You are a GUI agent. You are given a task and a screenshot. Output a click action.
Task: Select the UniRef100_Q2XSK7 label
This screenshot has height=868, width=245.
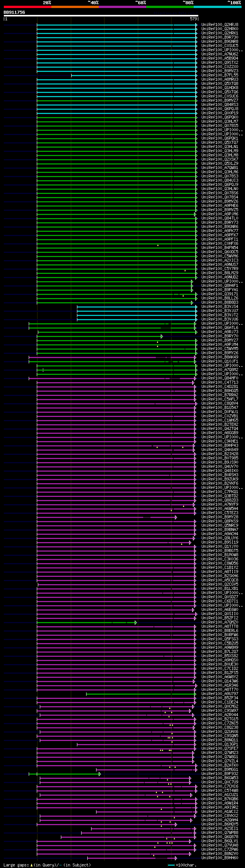tap(220, 159)
